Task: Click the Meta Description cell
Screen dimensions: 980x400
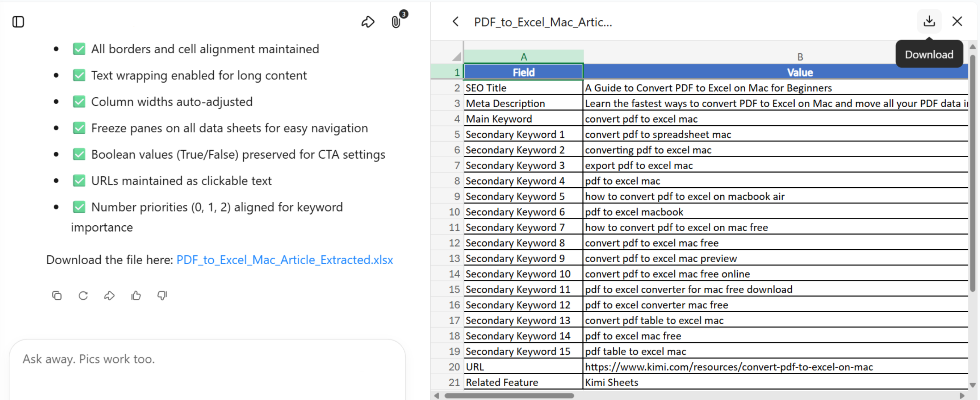Action: point(523,104)
